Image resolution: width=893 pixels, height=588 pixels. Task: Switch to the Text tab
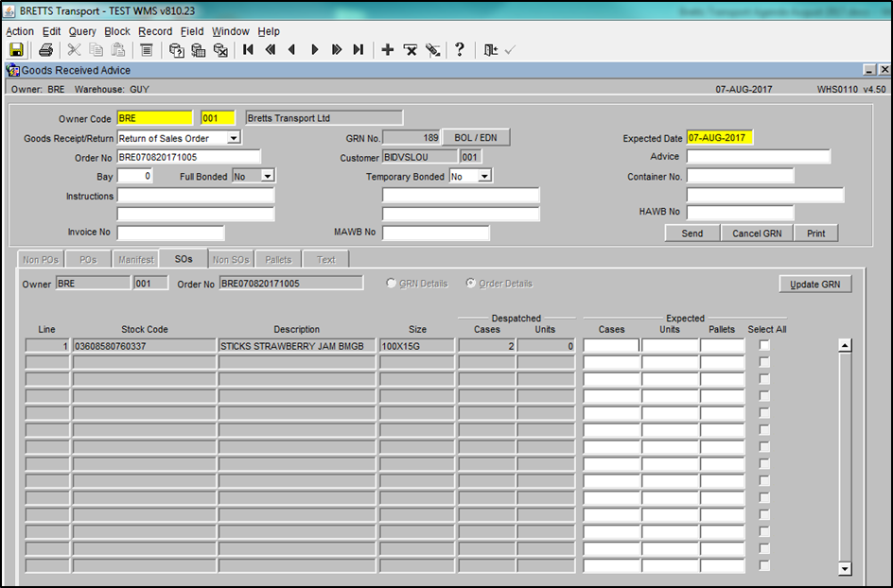click(x=325, y=260)
